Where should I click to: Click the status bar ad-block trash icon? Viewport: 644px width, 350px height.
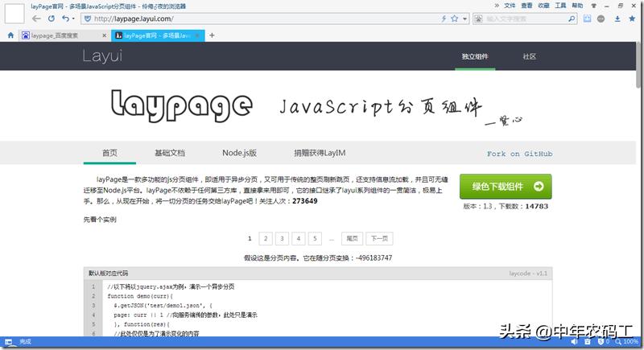coord(588,341)
